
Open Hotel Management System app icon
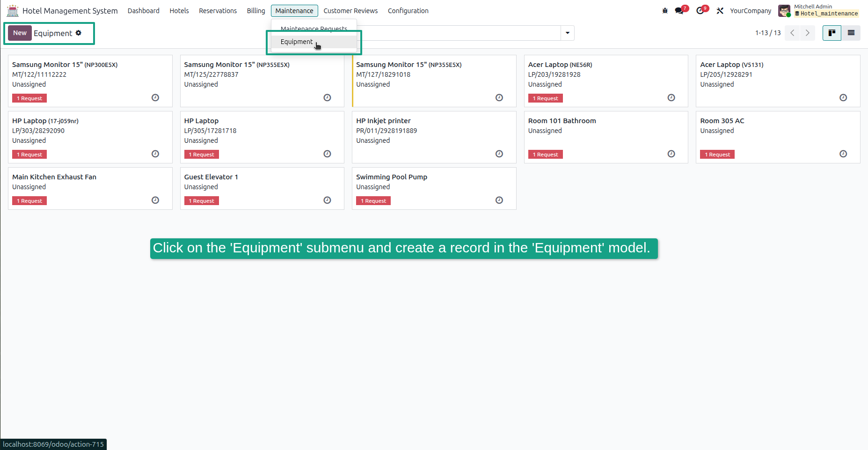[13, 10]
